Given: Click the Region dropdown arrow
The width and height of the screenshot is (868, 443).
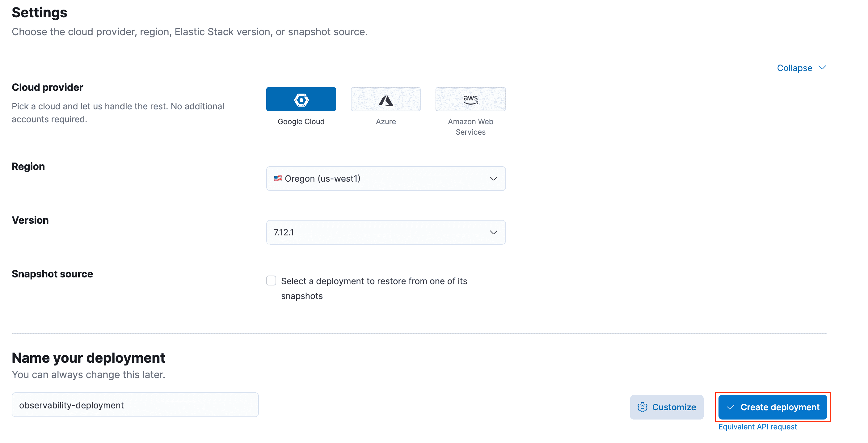Looking at the screenshot, I should point(493,178).
